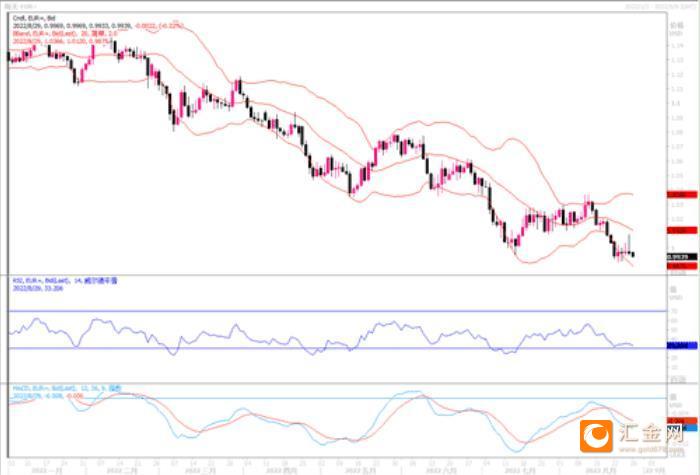700x475 pixels.
Task: Click the candlestick OHLC values row under Cndl
Action: [x=98, y=26]
